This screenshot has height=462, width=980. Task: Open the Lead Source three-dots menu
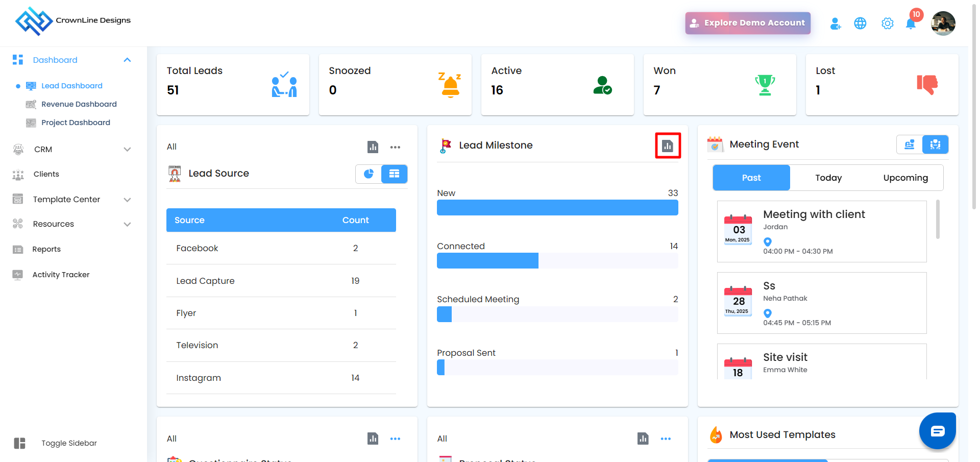(395, 147)
